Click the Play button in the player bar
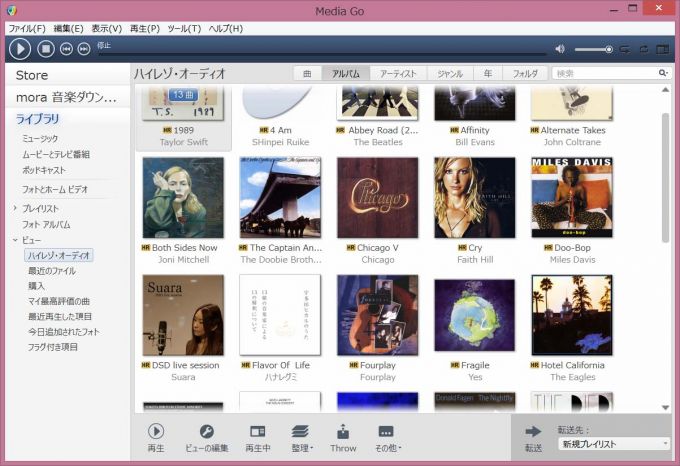 [20, 49]
